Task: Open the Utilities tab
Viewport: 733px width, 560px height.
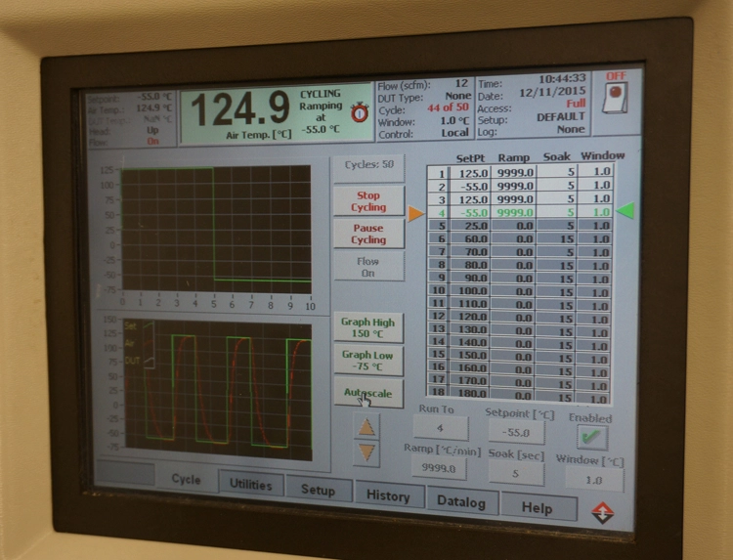Action: (x=251, y=485)
